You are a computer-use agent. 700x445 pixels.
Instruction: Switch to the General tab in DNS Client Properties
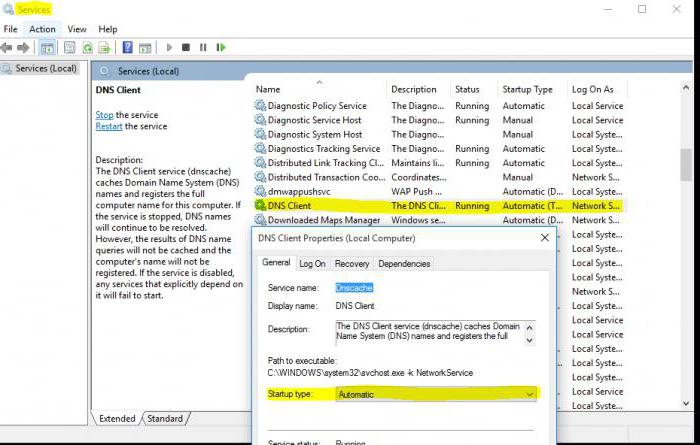[276, 262]
